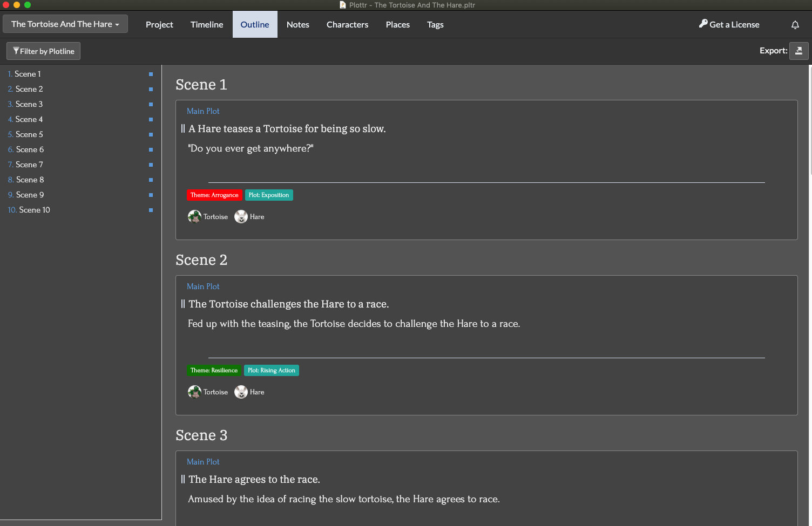Open the notifications bell icon
This screenshot has height=526, width=812.
795,25
